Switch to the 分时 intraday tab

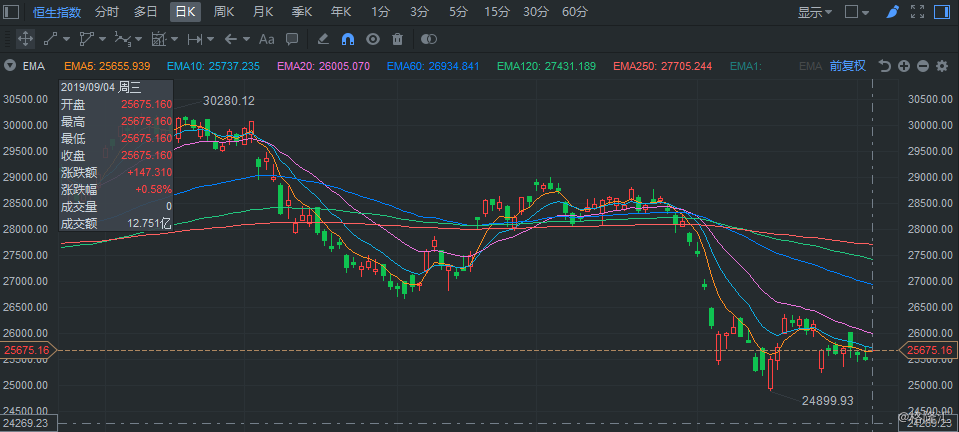coord(106,12)
